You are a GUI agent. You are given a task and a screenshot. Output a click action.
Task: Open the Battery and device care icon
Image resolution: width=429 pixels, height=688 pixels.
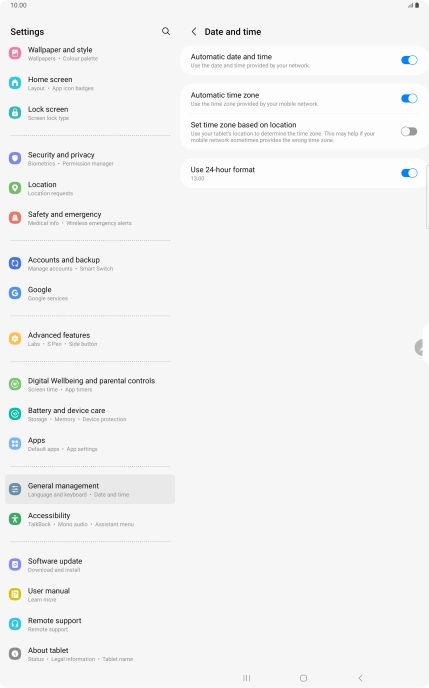[15, 414]
